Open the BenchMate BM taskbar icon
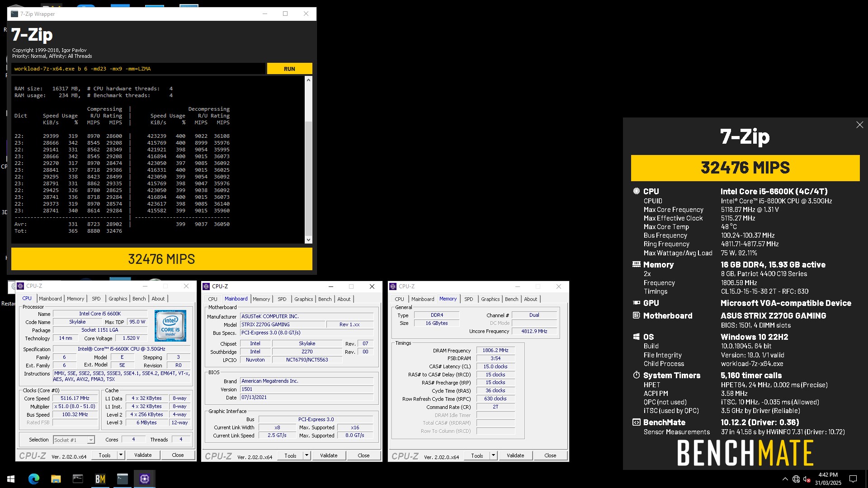 [100, 479]
